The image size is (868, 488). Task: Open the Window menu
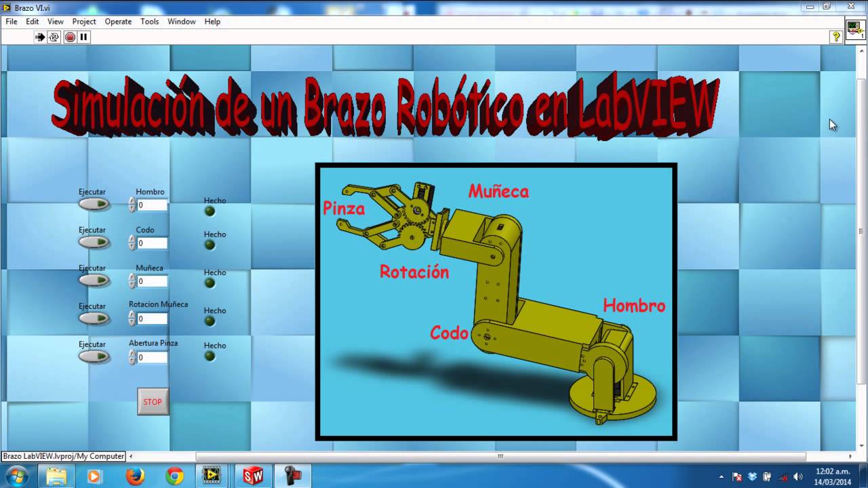(x=182, y=22)
